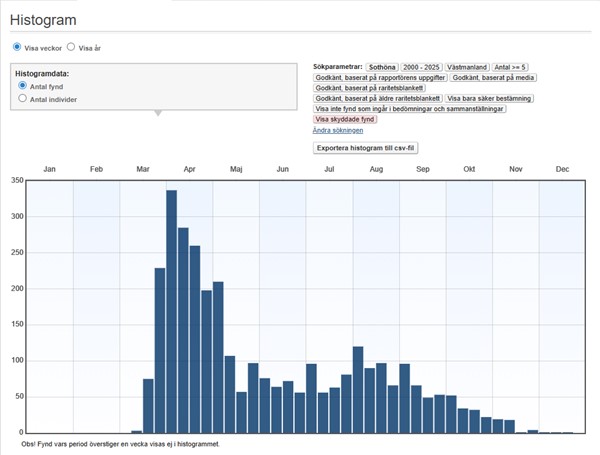Click the "Ändra sökningen" link
The height and width of the screenshot is (455, 600).
(338, 130)
